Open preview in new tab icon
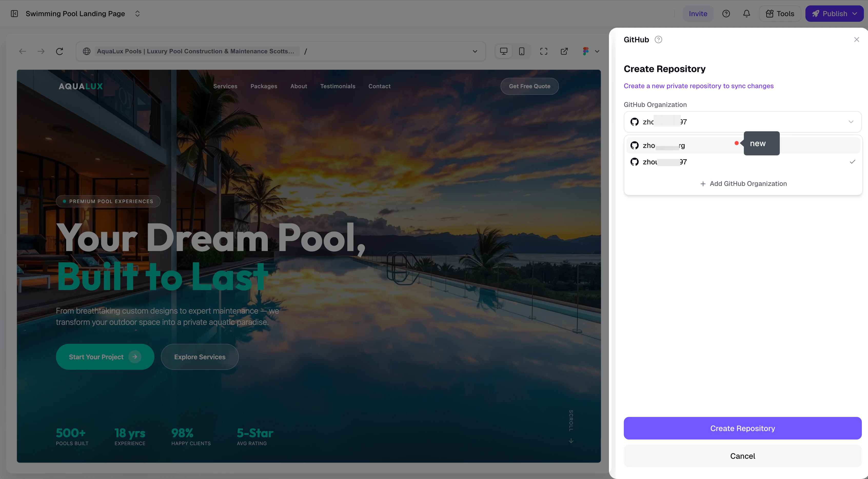This screenshot has height=479, width=868. (564, 51)
